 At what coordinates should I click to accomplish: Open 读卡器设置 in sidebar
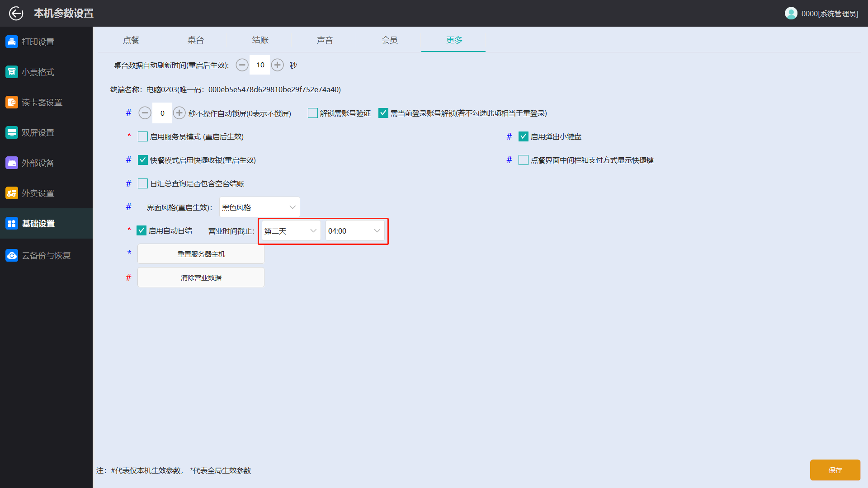[46, 102]
